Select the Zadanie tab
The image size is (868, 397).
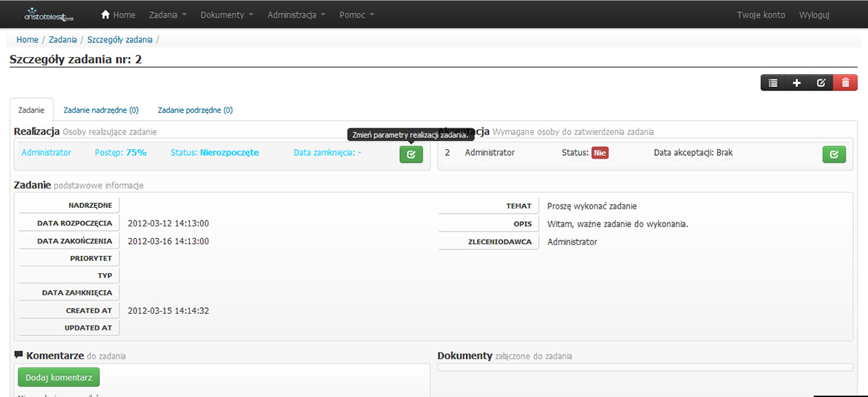tap(31, 111)
